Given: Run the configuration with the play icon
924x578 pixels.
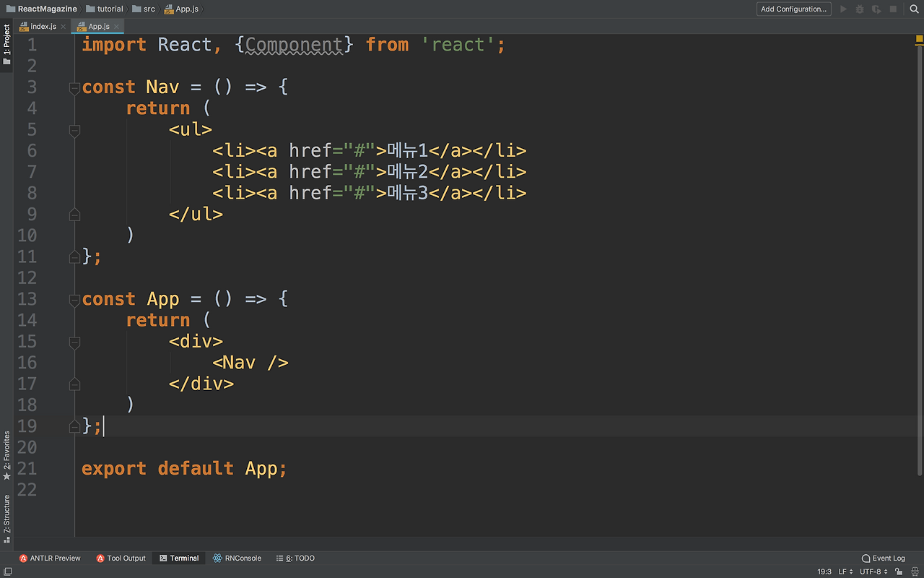Looking at the screenshot, I should (x=843, y=9).
